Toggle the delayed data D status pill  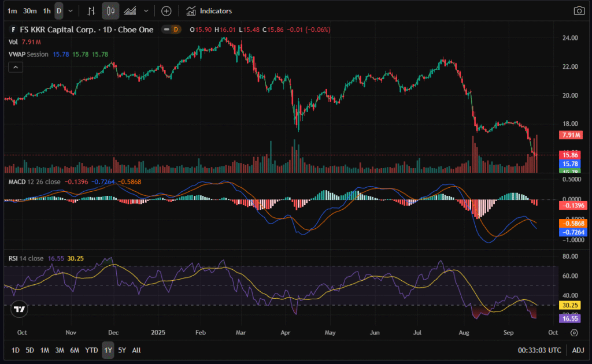(x=174, y=29)
